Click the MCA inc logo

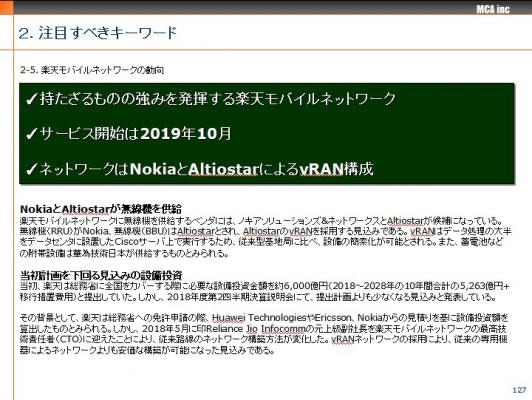click(493, 9)
